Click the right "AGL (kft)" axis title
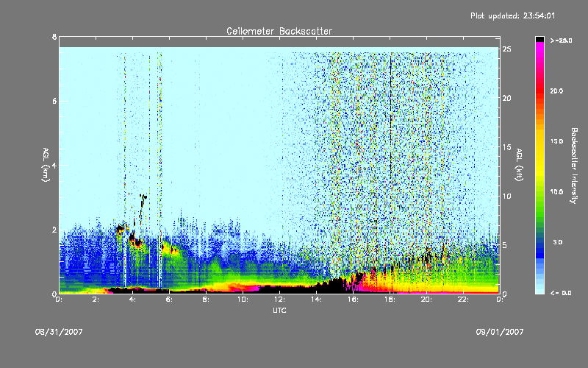Screen dimensions: 588x368 519,165
